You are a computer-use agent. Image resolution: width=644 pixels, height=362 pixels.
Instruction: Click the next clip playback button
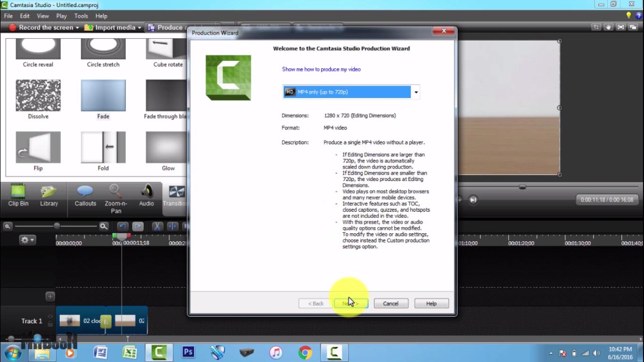473,200
